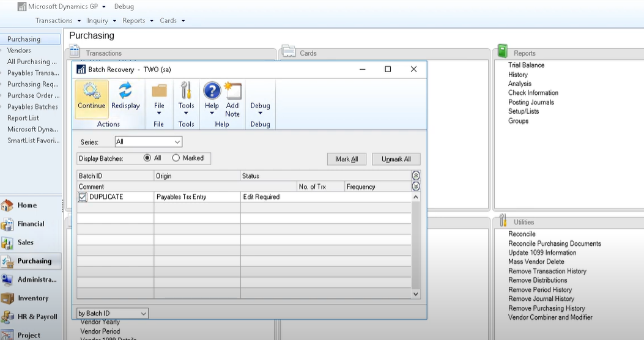Open the Tools icon in ribbon
644x340 pixels.
pyautogui.click(x=186, y=92)
